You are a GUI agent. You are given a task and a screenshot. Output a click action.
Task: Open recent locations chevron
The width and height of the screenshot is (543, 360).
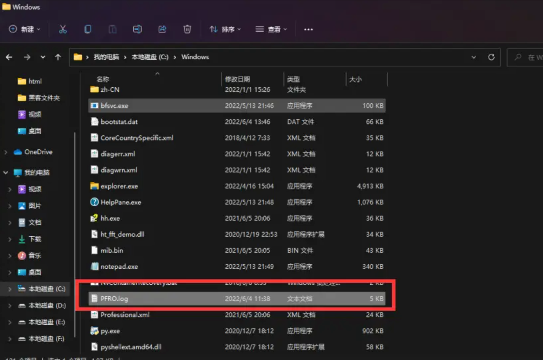click(43, 57)
